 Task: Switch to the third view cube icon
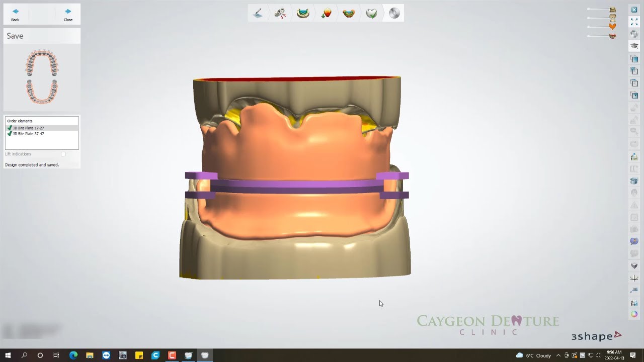click(x=634, y=83)
